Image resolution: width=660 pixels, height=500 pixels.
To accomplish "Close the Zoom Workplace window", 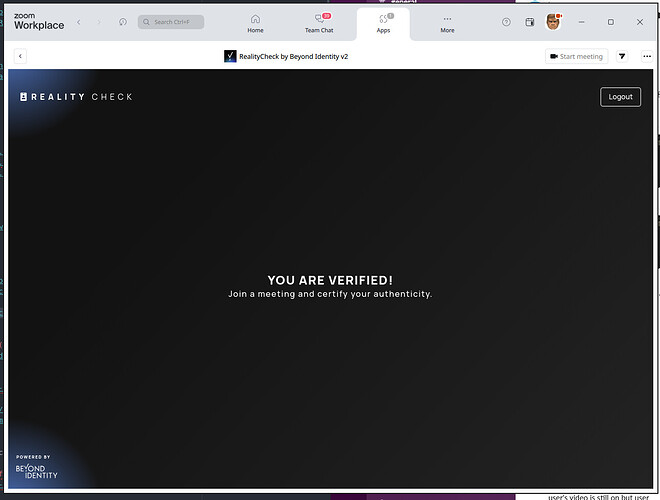I will click(x=640, y=22).
